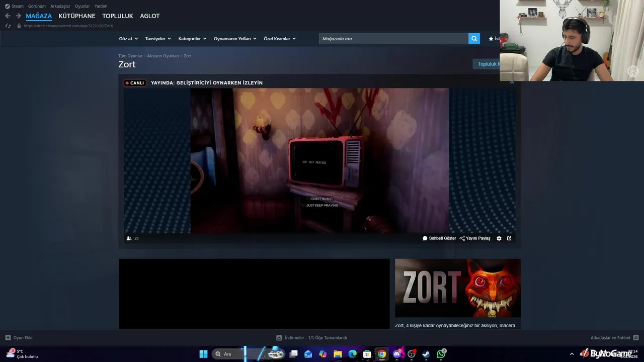Click the Zort breadcrumb link
Image resolution: width=644 pixels, height=362 pixels.
coord(187,56)
